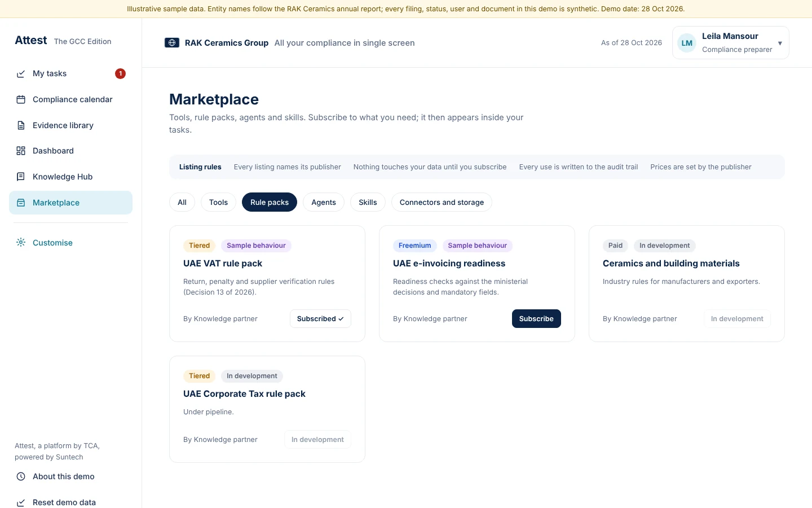Switch to the Skills category tab
Image resolution: width=812 pixels, height=508 pixels.
tap(368, 202)
